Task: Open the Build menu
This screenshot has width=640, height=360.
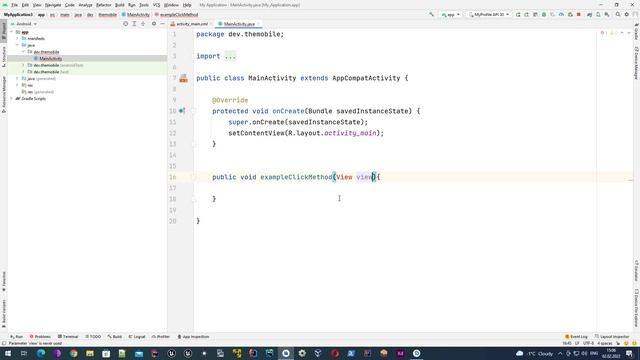Action: coord(120,5)
